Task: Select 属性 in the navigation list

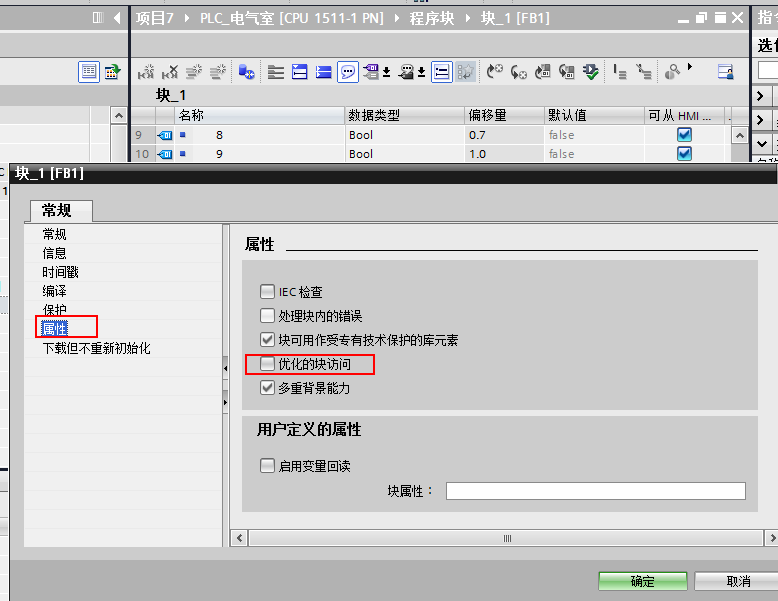Action: point(55,329)
